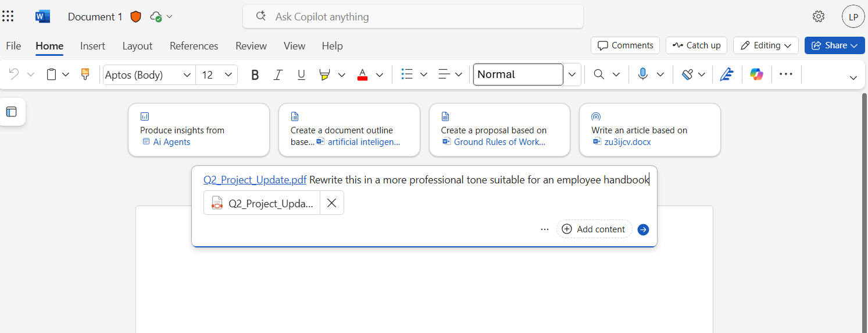Open the prompt's more options ellipsis
This screenshot has width=868, height=333.
click(545, 229)
